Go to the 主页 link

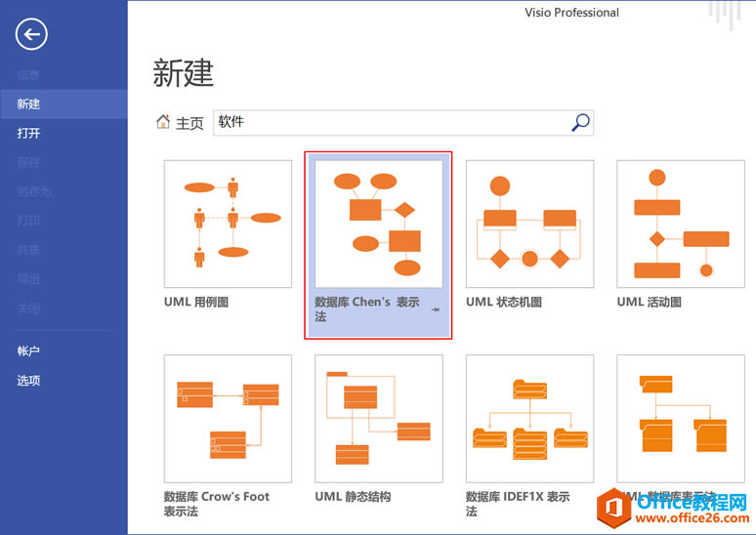pyautogui.click(x=189, y=123)
